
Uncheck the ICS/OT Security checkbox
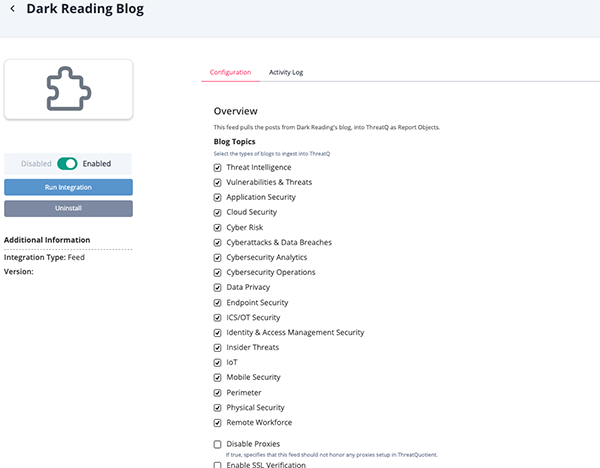(x=217, y=318)
